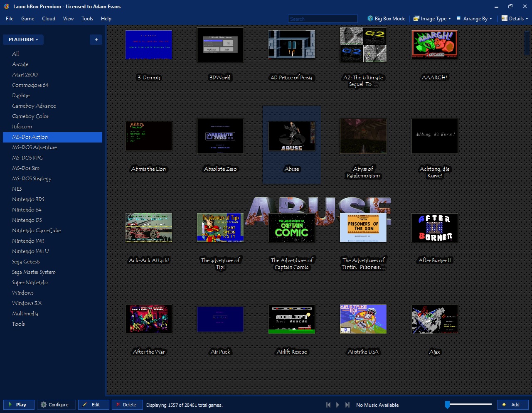The width and height of the screenshot is (532, 413).
Task: Click the thumbnail size zoom slider
Action: click(x=468, y=404)
